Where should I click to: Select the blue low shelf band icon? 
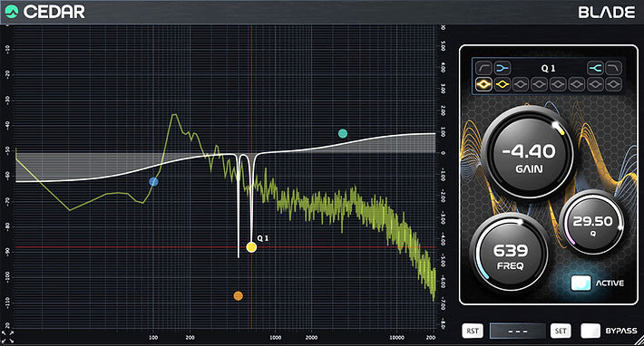click(502, 68)
